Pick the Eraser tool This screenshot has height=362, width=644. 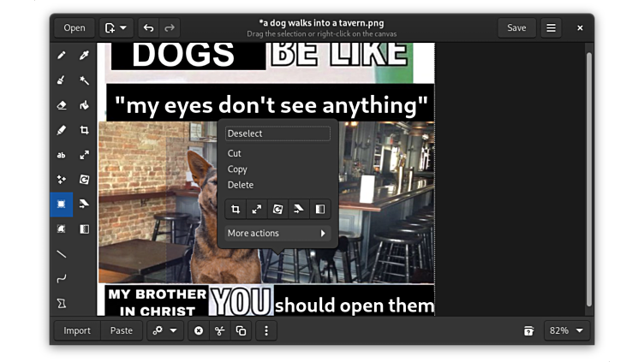61,105
